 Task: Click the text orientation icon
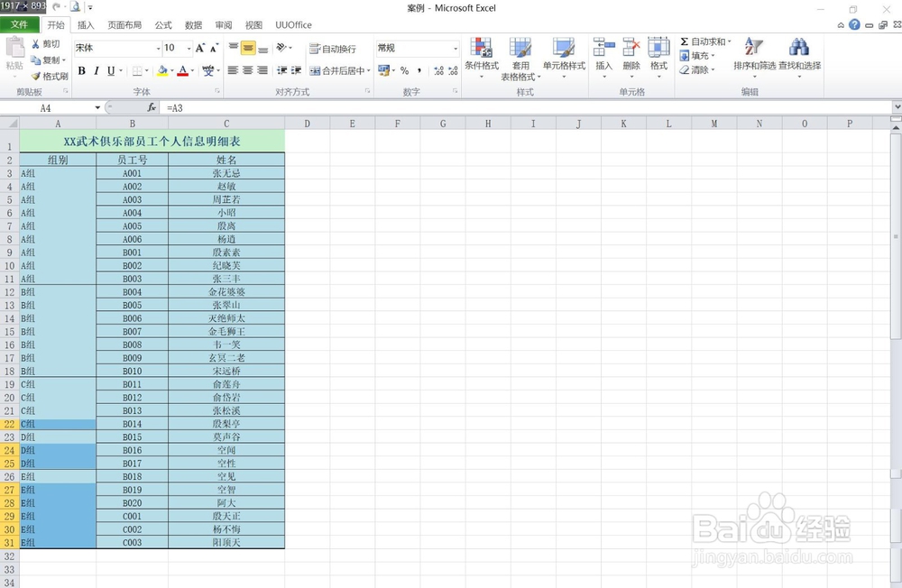(283, 48)
